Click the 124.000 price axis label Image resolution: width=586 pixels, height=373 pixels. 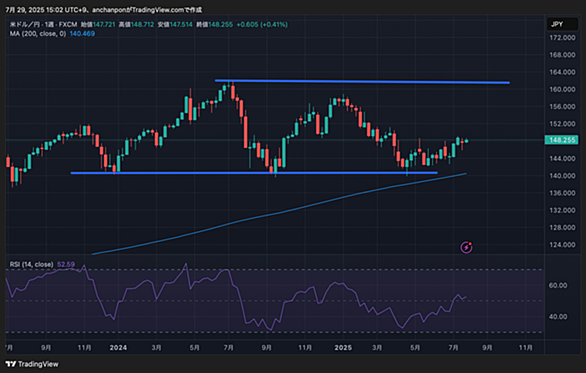[x=562, y=244]
